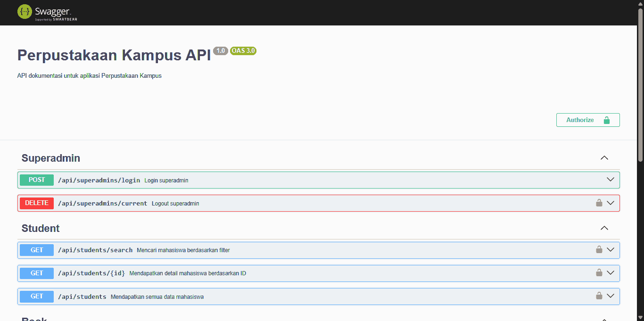
Task: Expand GET /api/students endpoint arrow
Action: point(611,296)
